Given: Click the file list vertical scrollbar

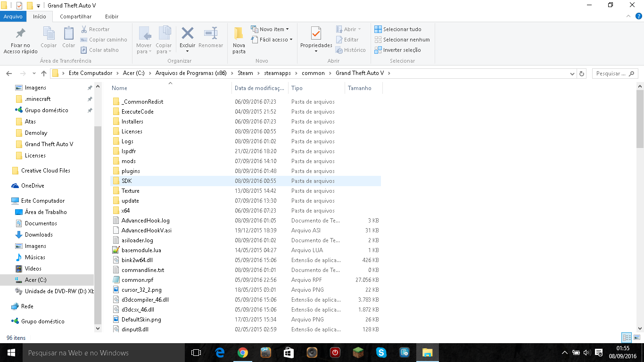Looking at the screenshot, I should pyautogui.click(x=640, y=119).
